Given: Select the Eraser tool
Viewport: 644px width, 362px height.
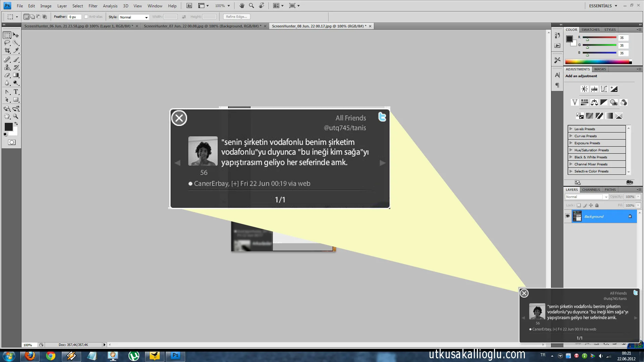Looking at the screenshot, I should click(x=7, y=75).
